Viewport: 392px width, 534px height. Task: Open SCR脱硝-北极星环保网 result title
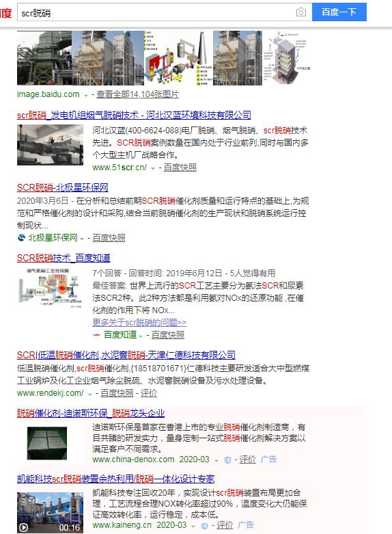point(63,187)
